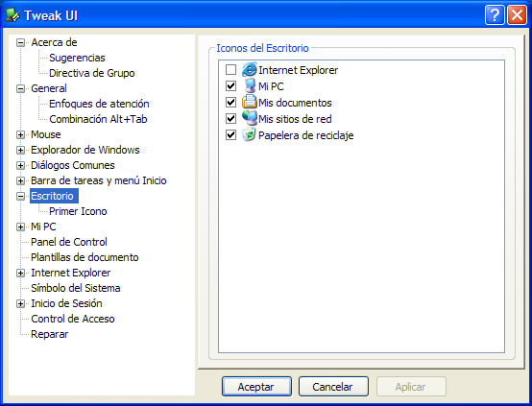The image size is (532, 406).
Task: Click the help question mark button
Action: pos(495,15)
